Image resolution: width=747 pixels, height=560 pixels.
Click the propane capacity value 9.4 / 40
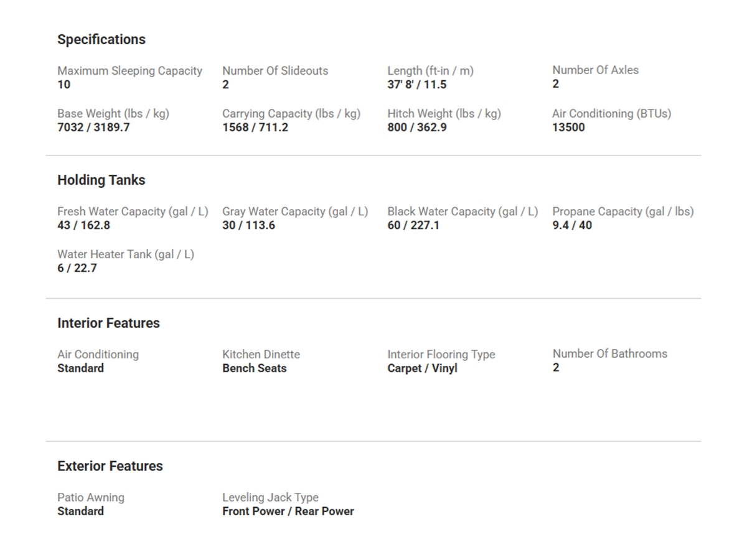tap(572, 225)
